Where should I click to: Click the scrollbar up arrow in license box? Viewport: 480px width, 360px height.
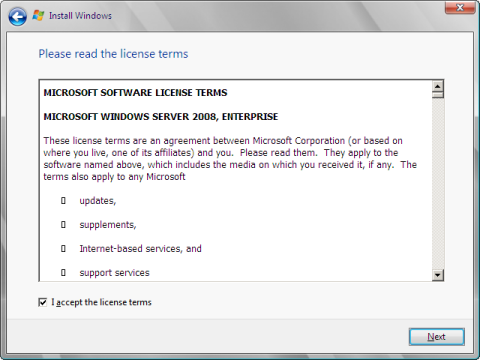coord(438,86)
